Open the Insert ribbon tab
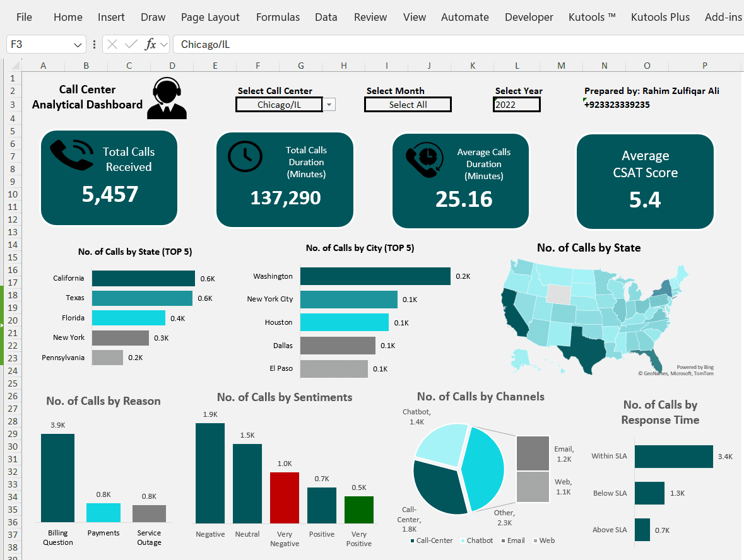Screen dimensions: 744x560 [111, 17]
